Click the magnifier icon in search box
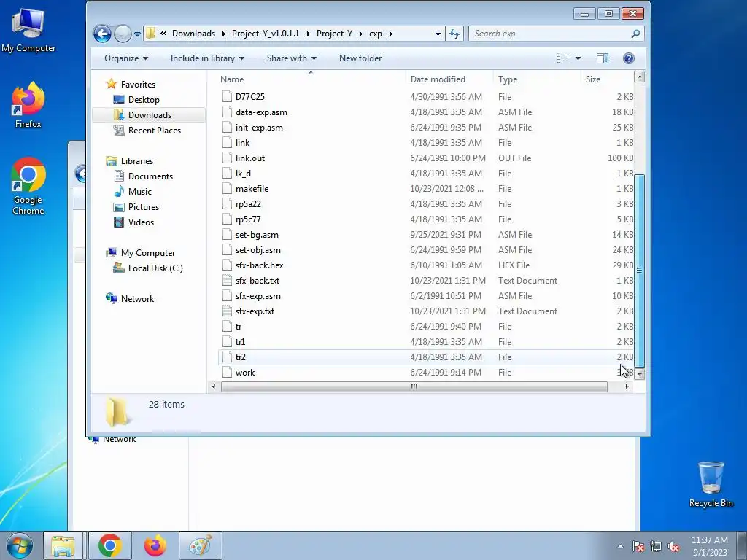This screenshot has width=747, height=560. tap(635, 34)
